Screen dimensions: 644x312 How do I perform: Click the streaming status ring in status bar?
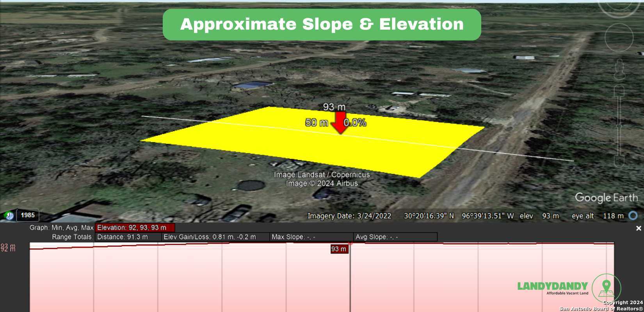(x=633, y=216)
